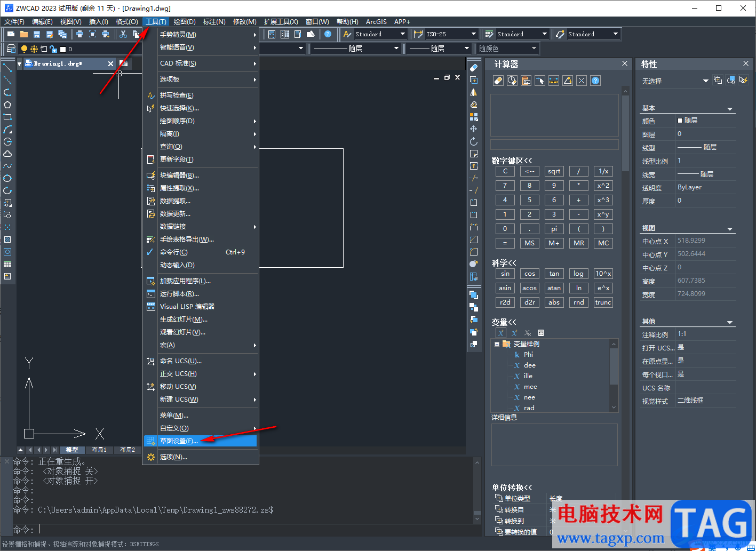Viewport: 756px width, 551px height.
Task: Click the blue help icon in toolbar
Action: tap(328, 34)
